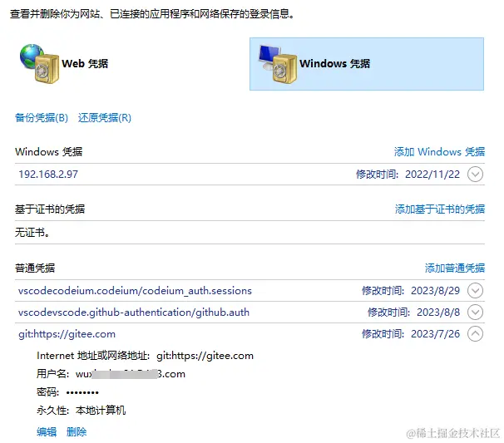Click 添加基于证书的凭据 link

click(440, 209)
